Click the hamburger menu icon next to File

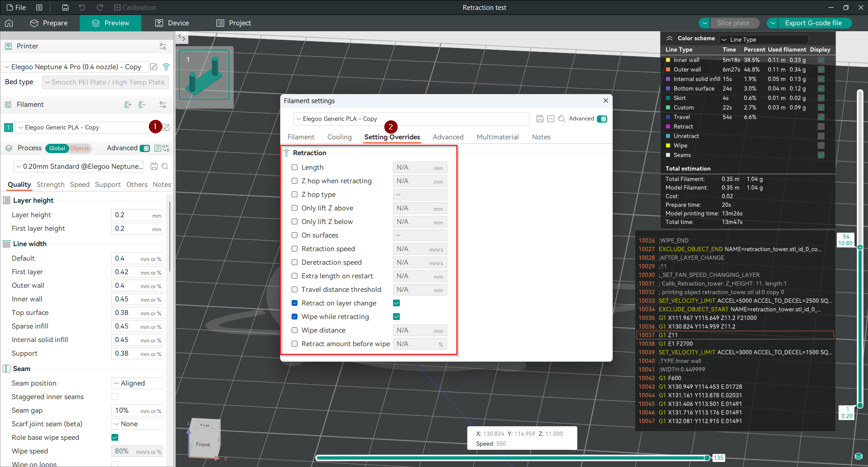tap(39, 7)
